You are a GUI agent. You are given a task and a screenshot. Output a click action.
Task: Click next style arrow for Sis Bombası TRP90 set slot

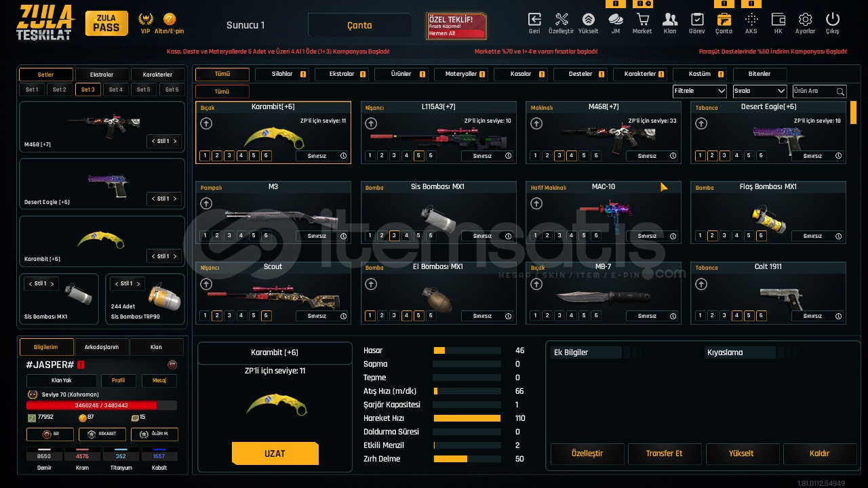(138, 283)
